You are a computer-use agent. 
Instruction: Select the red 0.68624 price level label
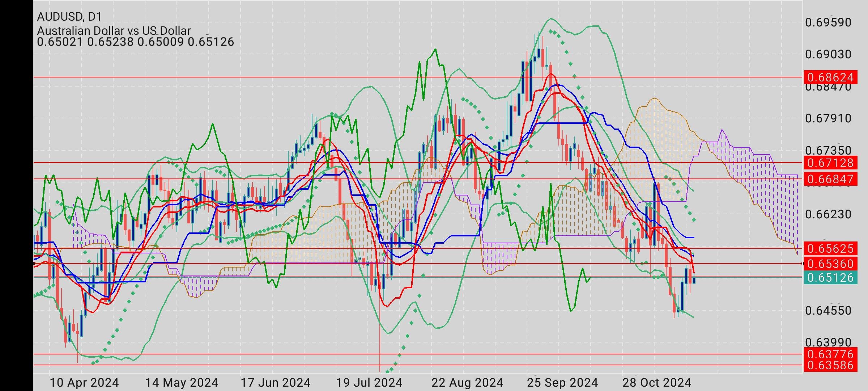(x=830, y=77)
